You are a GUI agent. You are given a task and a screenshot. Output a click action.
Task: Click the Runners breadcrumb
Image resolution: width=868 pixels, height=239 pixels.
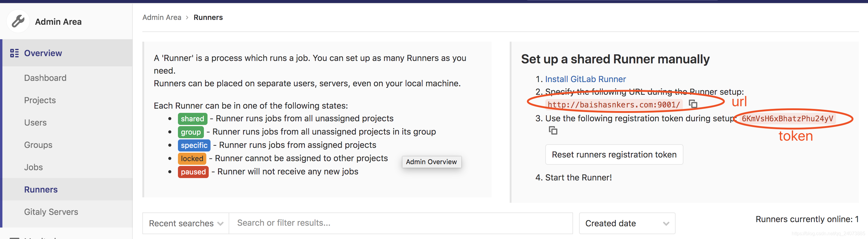click(x=208, y=17)
